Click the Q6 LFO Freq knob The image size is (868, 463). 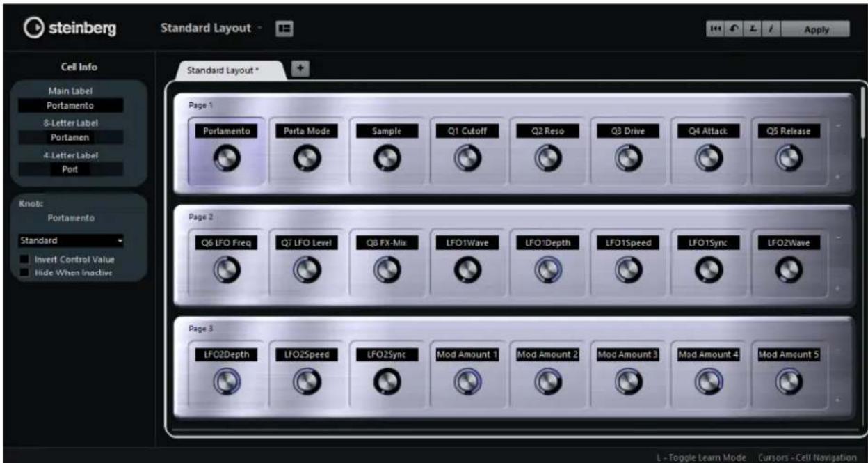click(x=227, y=272)
